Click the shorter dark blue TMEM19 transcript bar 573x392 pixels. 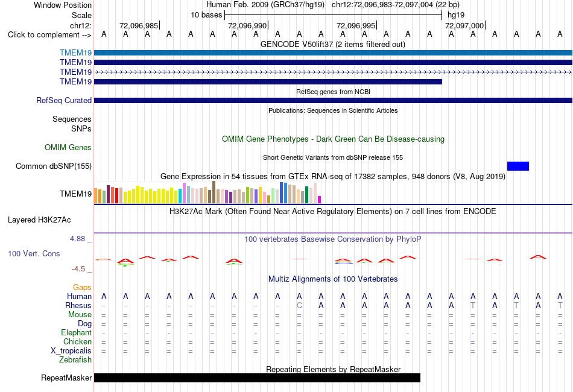pos(268,81)
